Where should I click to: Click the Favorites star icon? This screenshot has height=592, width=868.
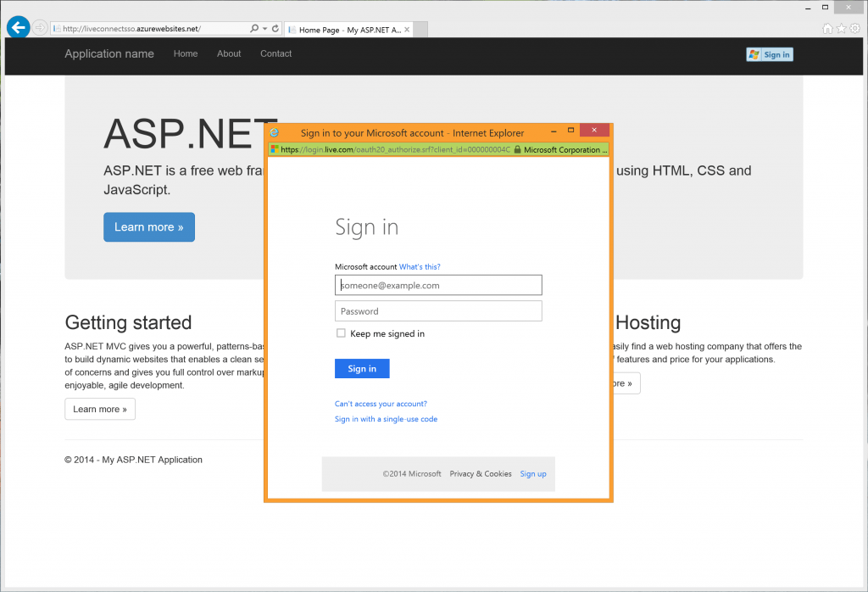pyautogui.click(x=841, y=28)
